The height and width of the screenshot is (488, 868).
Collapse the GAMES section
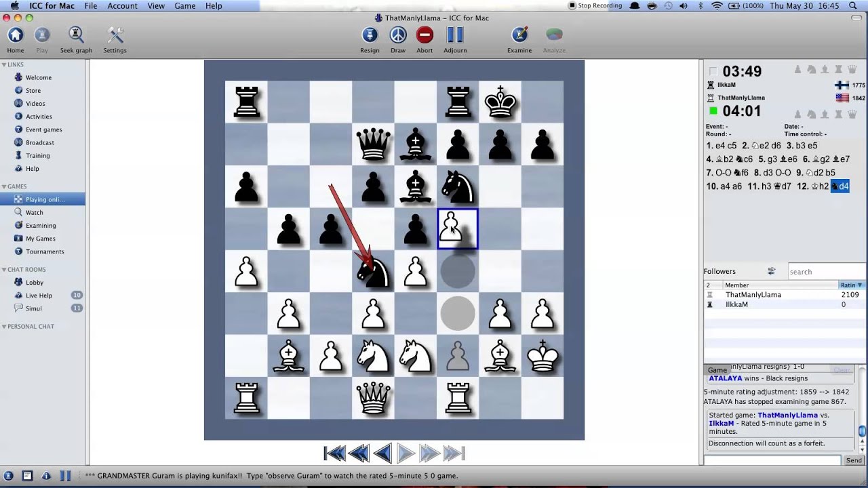point(4,186)
